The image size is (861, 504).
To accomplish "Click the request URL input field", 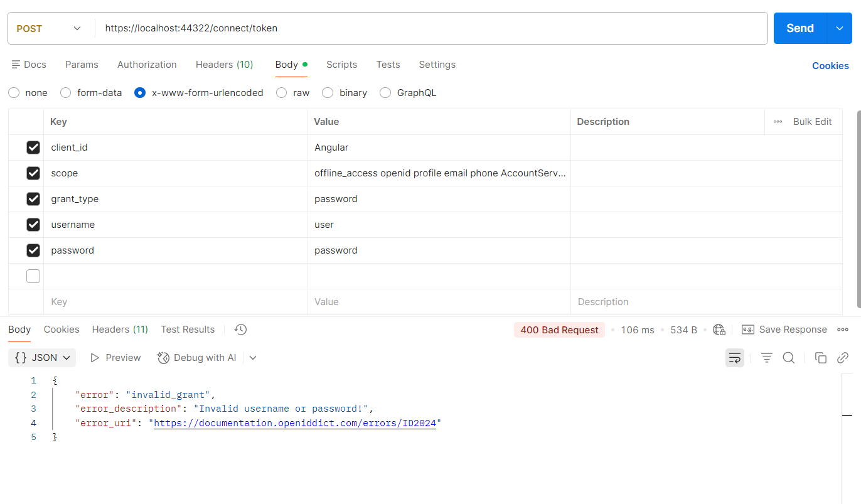I will [x=432, y=28].
